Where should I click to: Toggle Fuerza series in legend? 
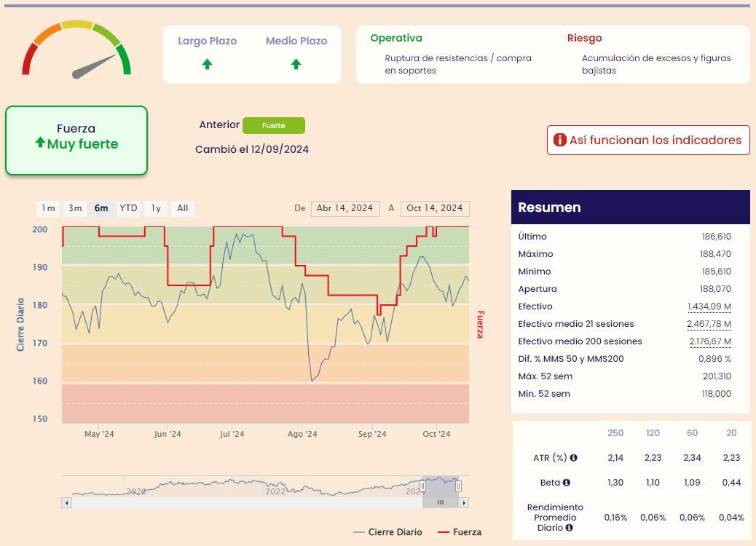[460, 532]
